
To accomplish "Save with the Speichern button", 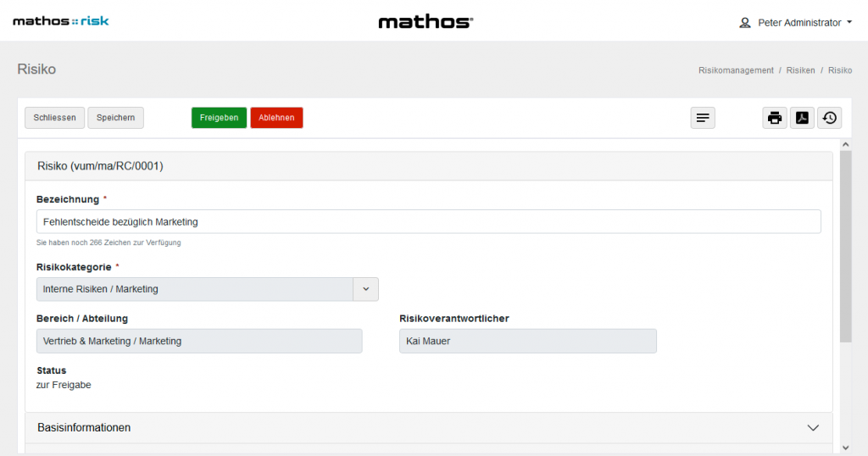I will tap(115, 118).
